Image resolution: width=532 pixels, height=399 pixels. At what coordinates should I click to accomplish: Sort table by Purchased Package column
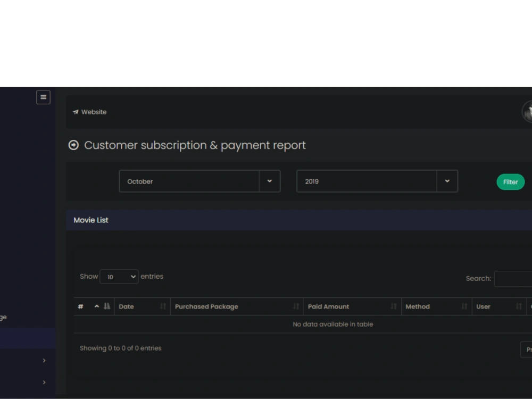click(237, 306)
